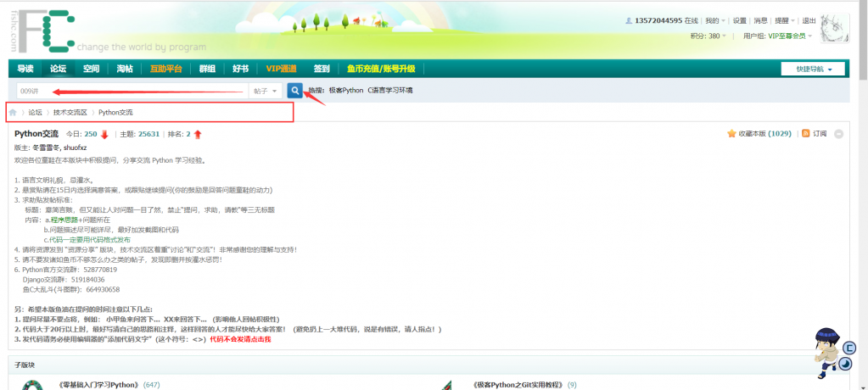This screenshot has width=868, height=390.
Task: Click the favorite star icon for this board
Action: pos(731,134)
